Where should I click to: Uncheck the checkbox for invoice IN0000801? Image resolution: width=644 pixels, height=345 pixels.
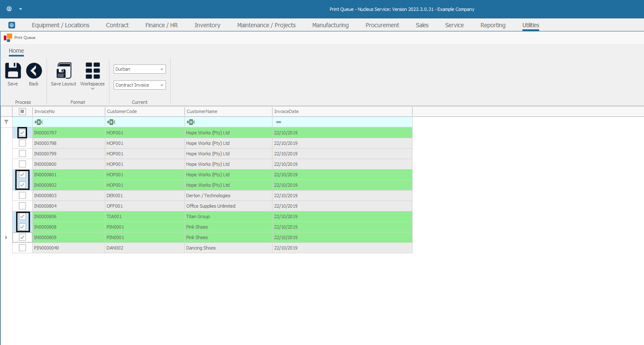[22, 175]
